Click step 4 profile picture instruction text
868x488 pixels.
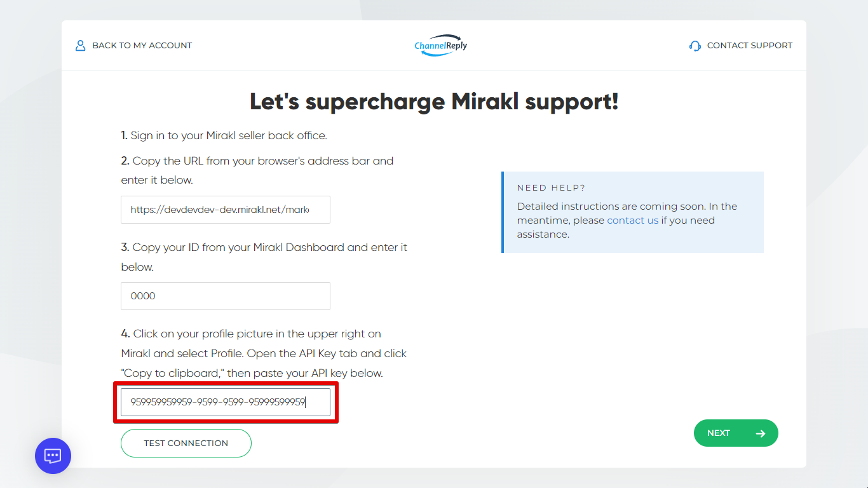point(264,353)
